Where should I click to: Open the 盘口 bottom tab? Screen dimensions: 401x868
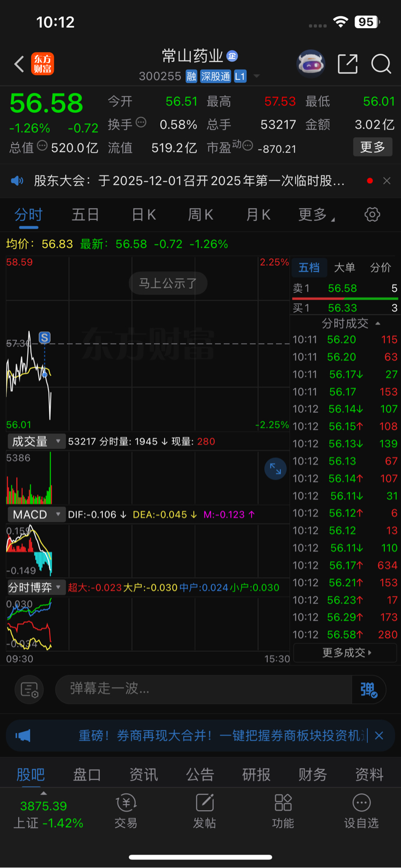pos(87,775)
